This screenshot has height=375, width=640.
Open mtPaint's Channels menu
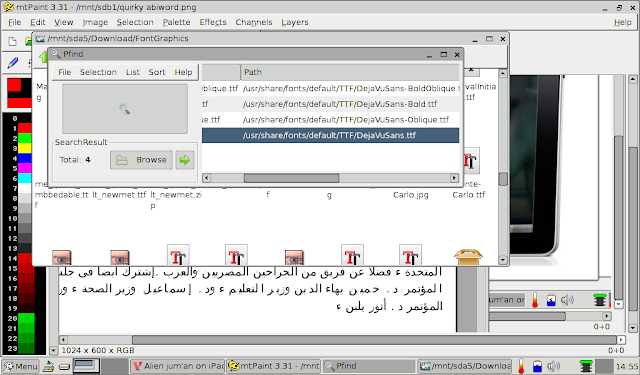(x=253, y=22)
